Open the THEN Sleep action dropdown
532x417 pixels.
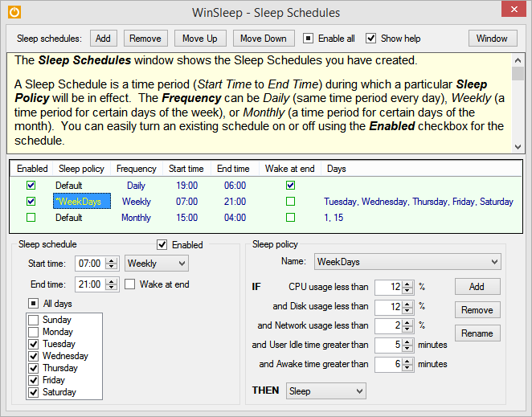pos(325,390)
